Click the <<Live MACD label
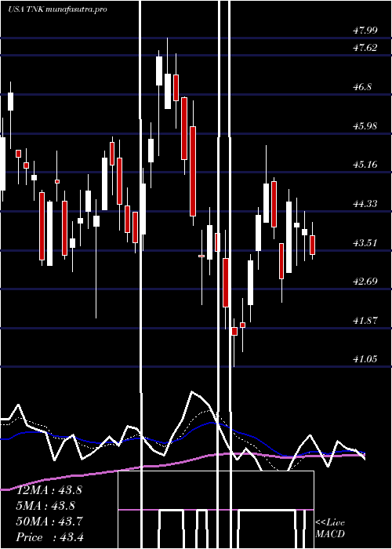 pos(330,529)
